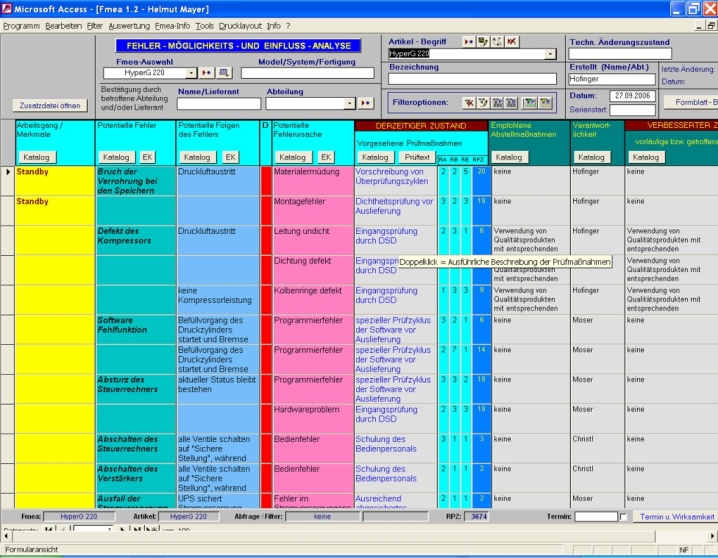This screenshot has height=558, width=718.
Task: Click the Bezeichnung input field
Action: click(x=472, y=79)
